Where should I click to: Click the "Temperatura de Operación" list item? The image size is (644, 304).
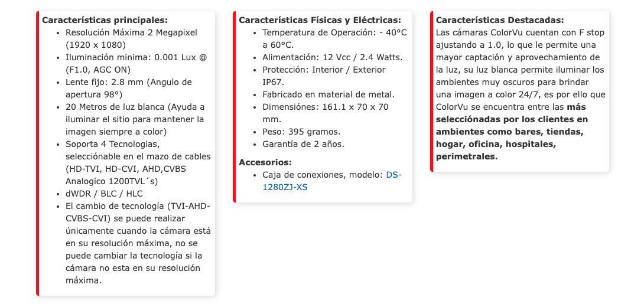tap(334, 32)
